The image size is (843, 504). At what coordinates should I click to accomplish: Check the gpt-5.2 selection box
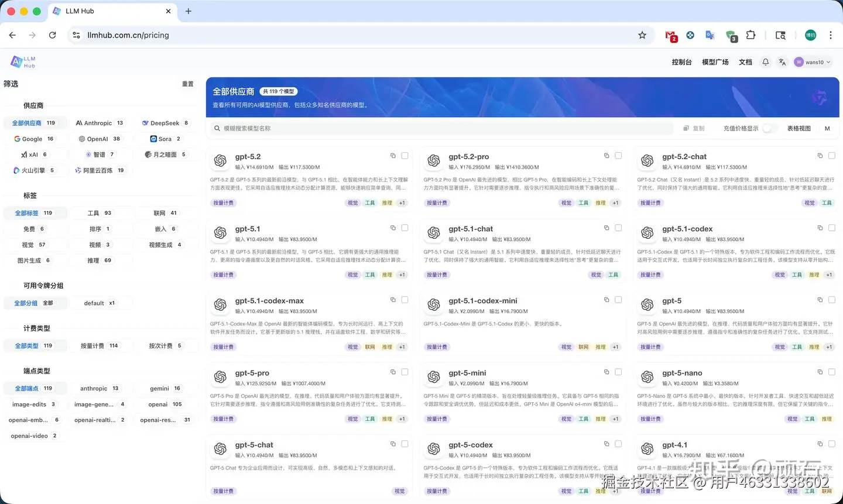(x=405, y=156)
